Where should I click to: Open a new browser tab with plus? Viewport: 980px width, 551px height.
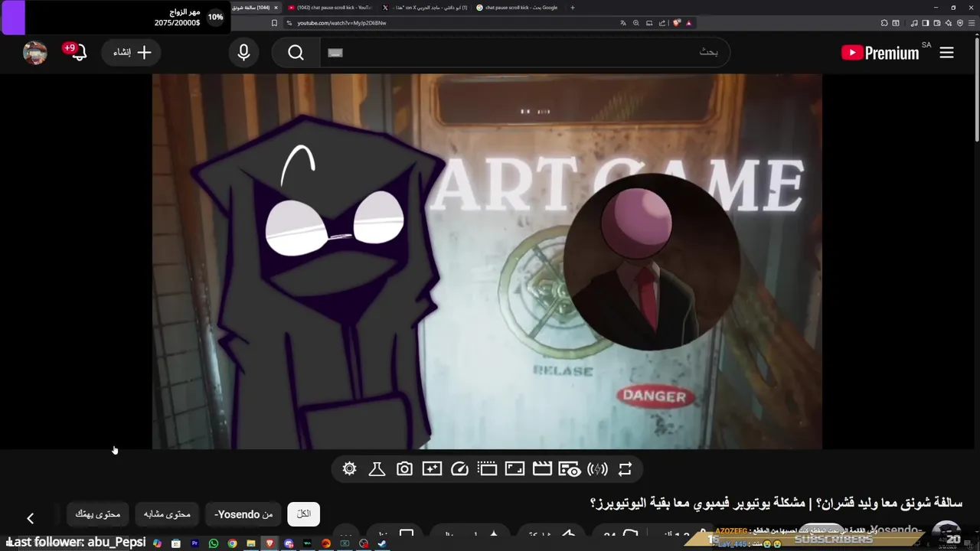(573, 8)
